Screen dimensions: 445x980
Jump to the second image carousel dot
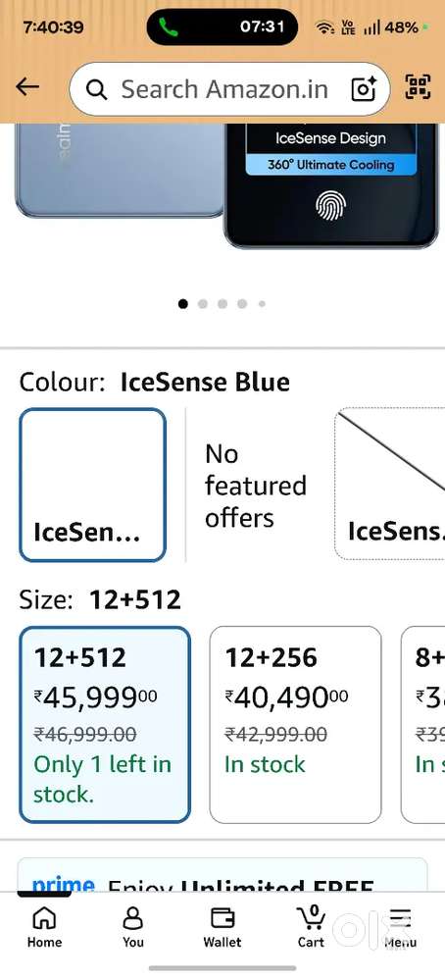(x=202, y=304)
